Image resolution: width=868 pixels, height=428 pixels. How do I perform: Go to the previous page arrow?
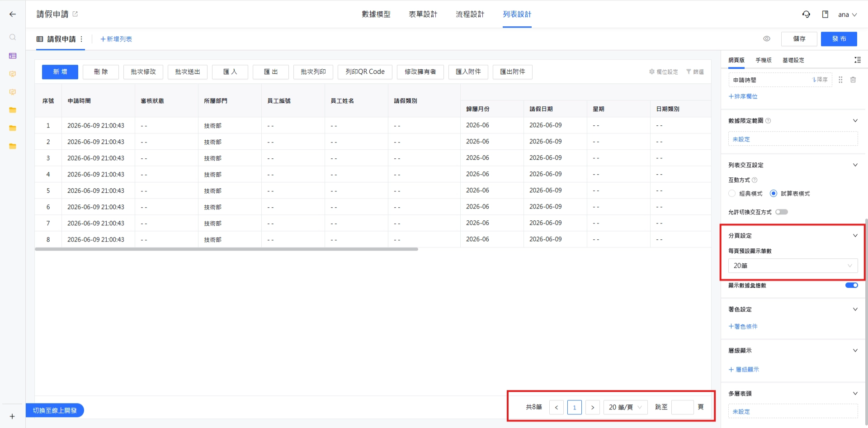[557, 407]
